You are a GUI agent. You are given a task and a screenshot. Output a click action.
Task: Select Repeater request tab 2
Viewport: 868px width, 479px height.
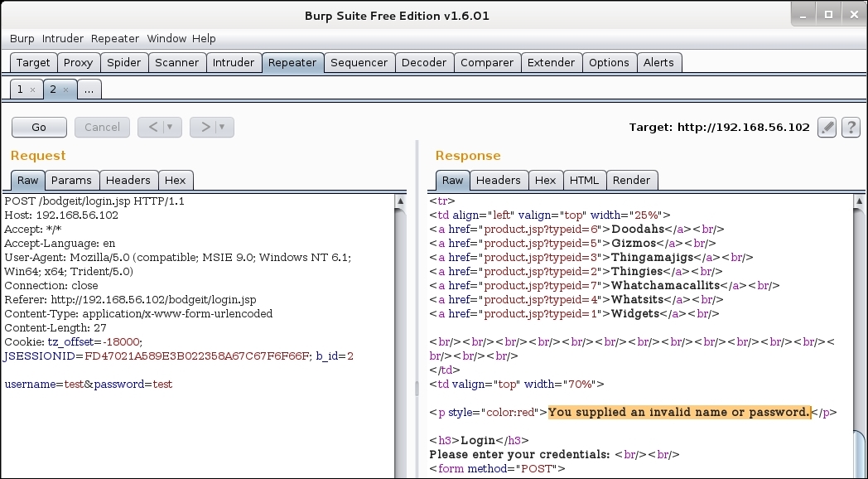point(53,90)
